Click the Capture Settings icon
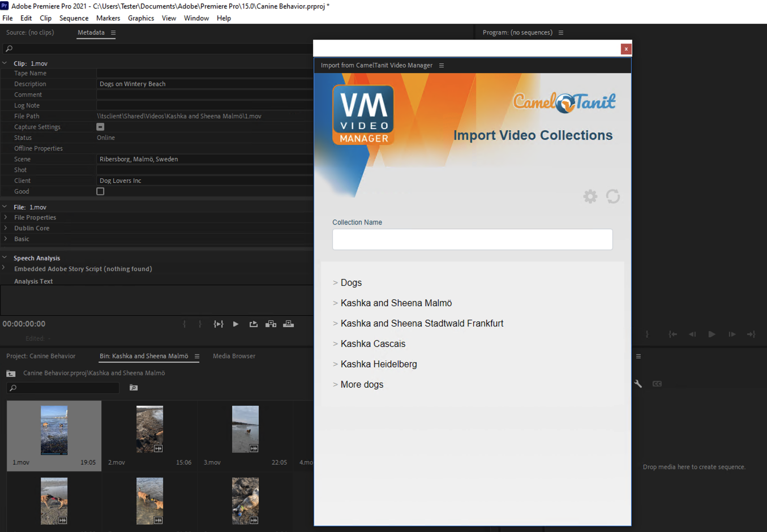 (x=100, y=127)
